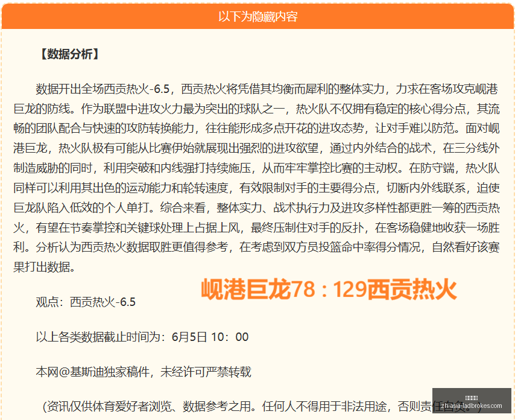Viewport: 518px width, 420px height.
Task: Click the paragraph line starting '制造威胁的同时'
Action: [x=256, y=168]
